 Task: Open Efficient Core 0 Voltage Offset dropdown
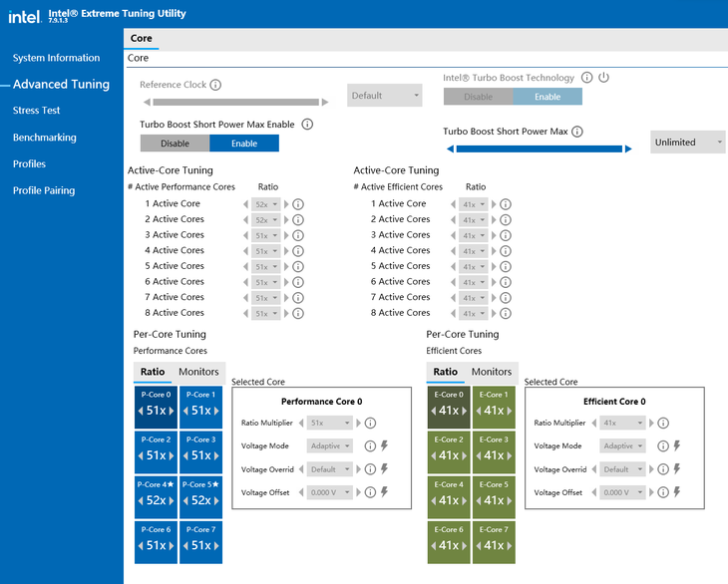point(622,492)
